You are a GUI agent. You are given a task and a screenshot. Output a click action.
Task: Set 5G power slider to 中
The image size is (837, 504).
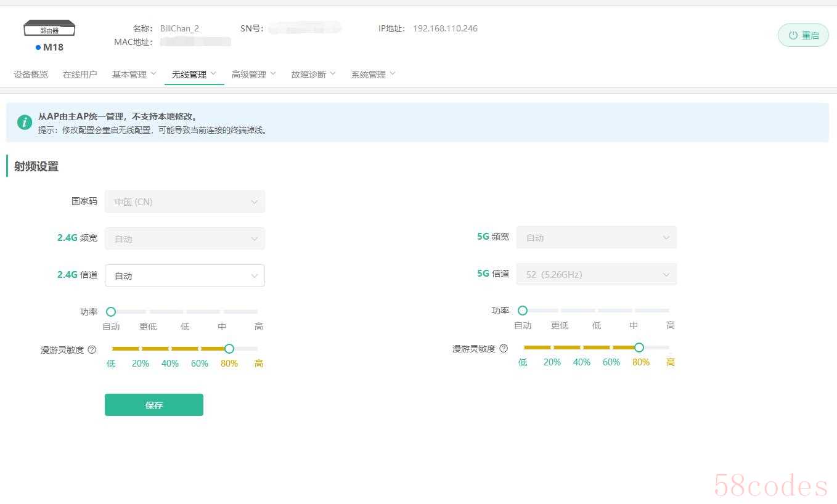[634, 311]
